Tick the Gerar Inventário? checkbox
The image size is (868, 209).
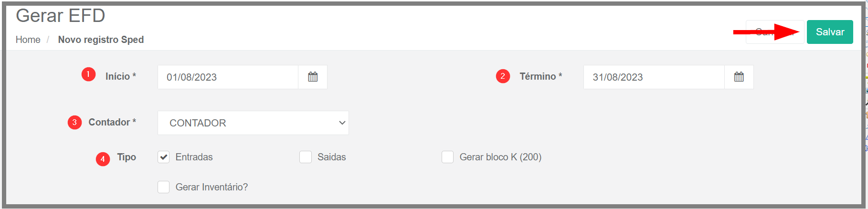pos(164,187)
